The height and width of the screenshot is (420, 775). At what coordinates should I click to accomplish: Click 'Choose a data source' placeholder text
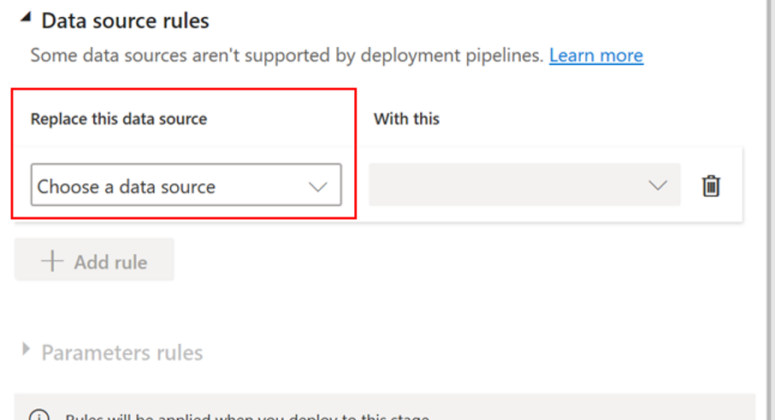pyautogui.click(x=126, y=187)
